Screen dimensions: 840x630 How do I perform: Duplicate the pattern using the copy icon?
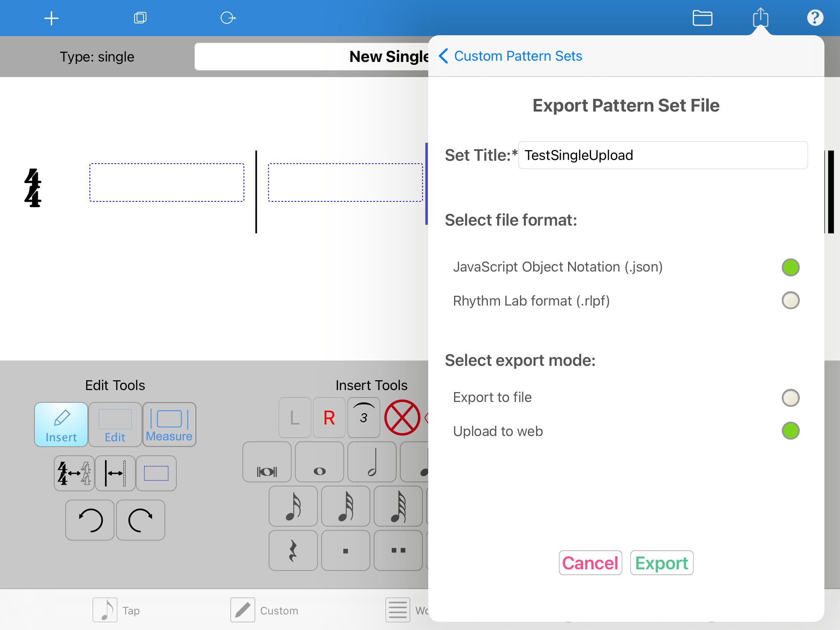140,18
